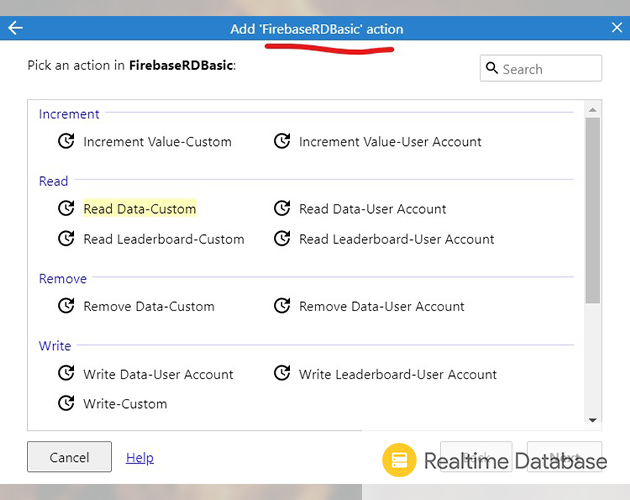Click the Remove Data-Custom icon

[x=66, y=306]
